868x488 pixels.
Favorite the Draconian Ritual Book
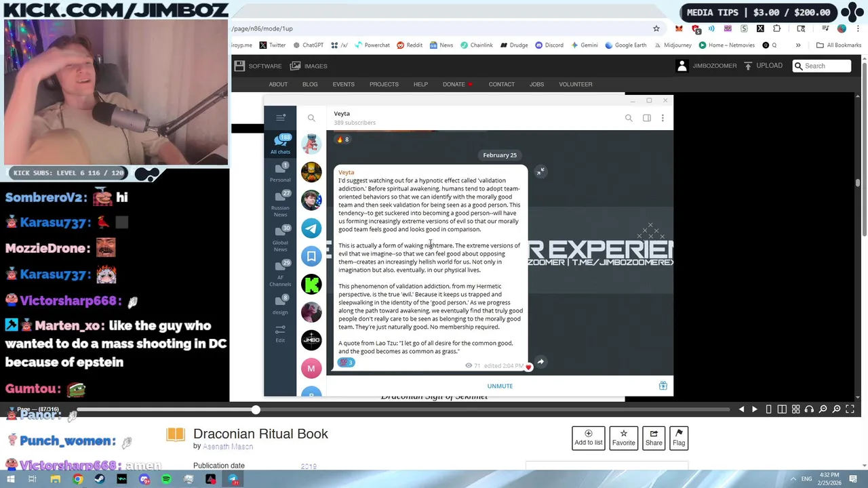click(x=624, y=438)
